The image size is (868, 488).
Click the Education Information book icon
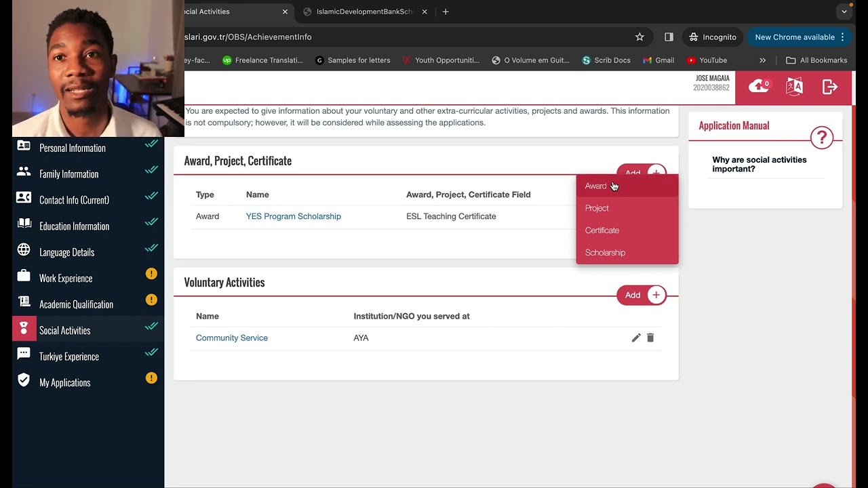pos(24,224)
